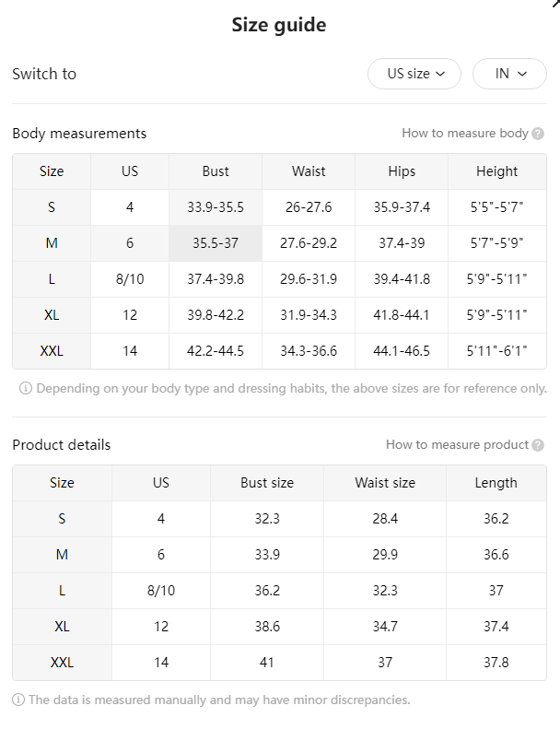Click the question mark beside How to measure product
This screenshot has width=560, height=729.
coord(538,445)
